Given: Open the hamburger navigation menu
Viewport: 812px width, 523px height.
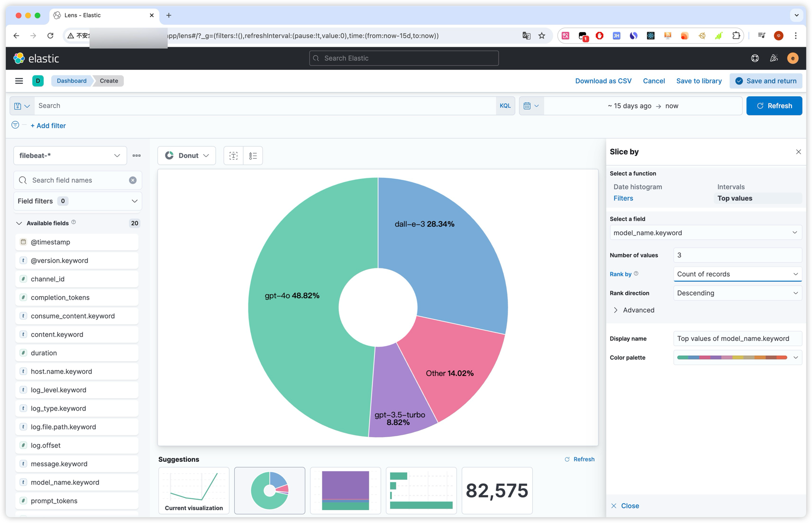Looking at the screenshot, I should [19, 81].
